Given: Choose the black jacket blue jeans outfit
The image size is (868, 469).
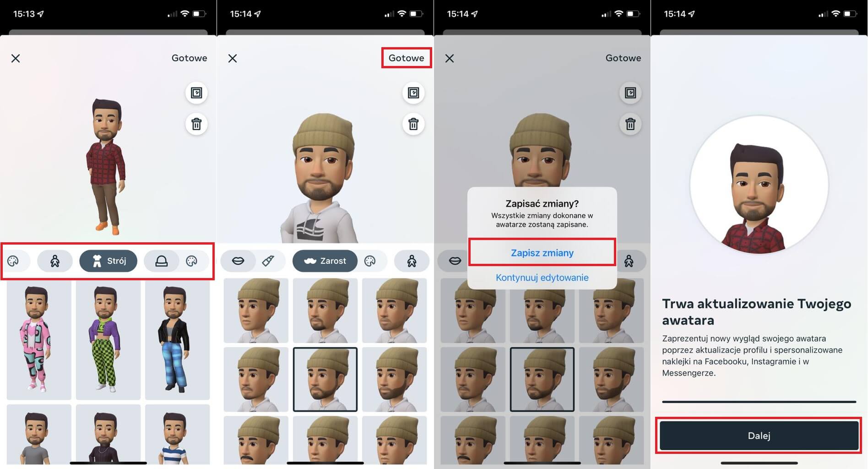Looking at the screenshot, I should 177,339.
